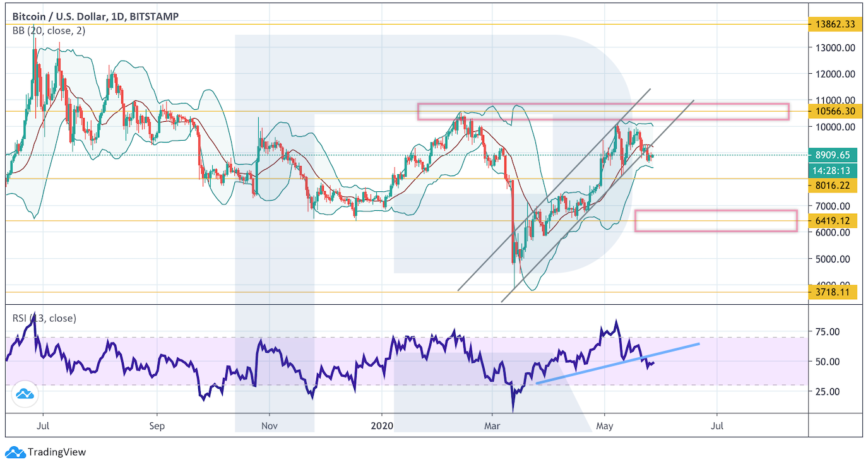Click the round cloud icon in RSI pane

click(x=25, y=394)
